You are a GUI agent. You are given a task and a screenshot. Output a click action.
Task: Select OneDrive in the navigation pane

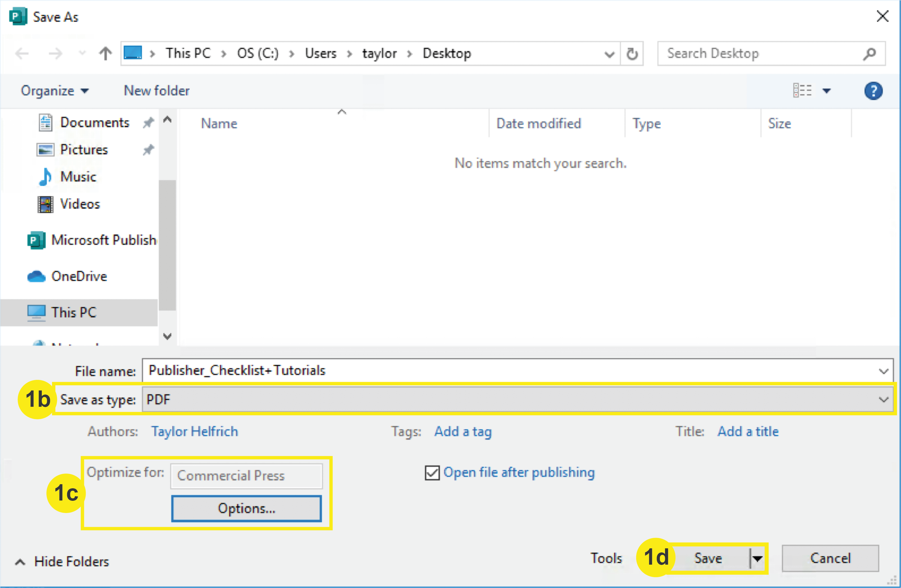pos(79,277)
